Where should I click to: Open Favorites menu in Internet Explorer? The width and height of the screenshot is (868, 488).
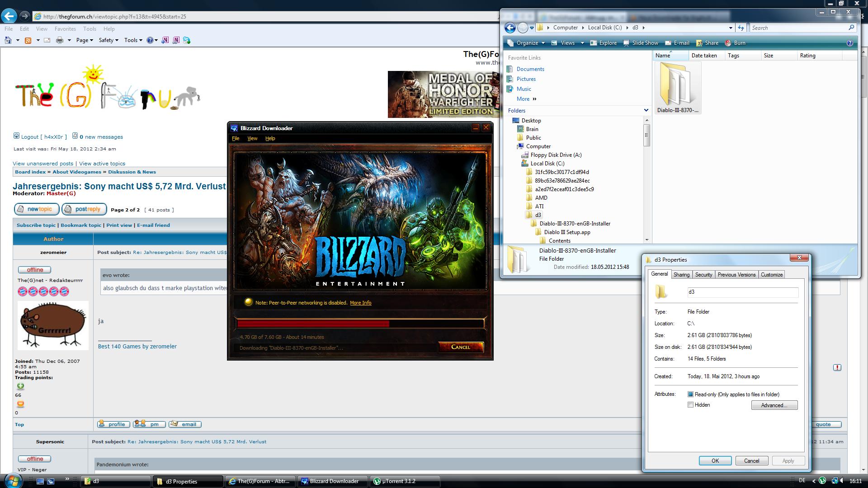[x=65, y=28]
